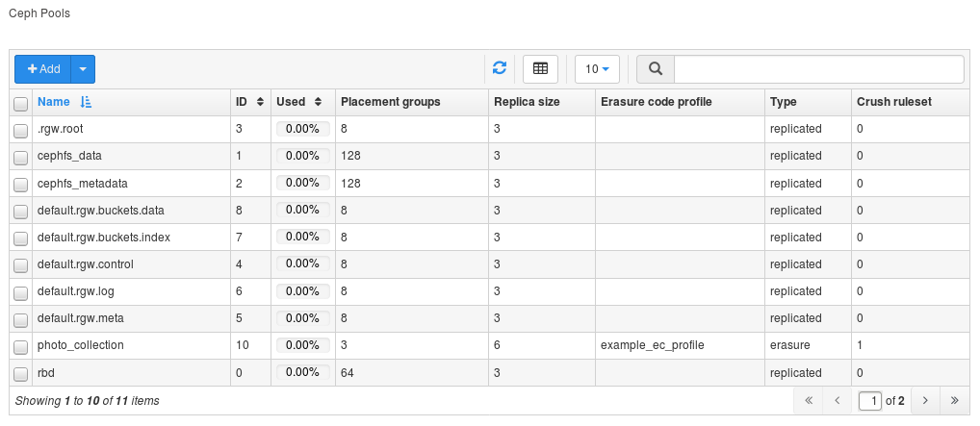Sort by the ID column arrows

[x=260, y=102]
